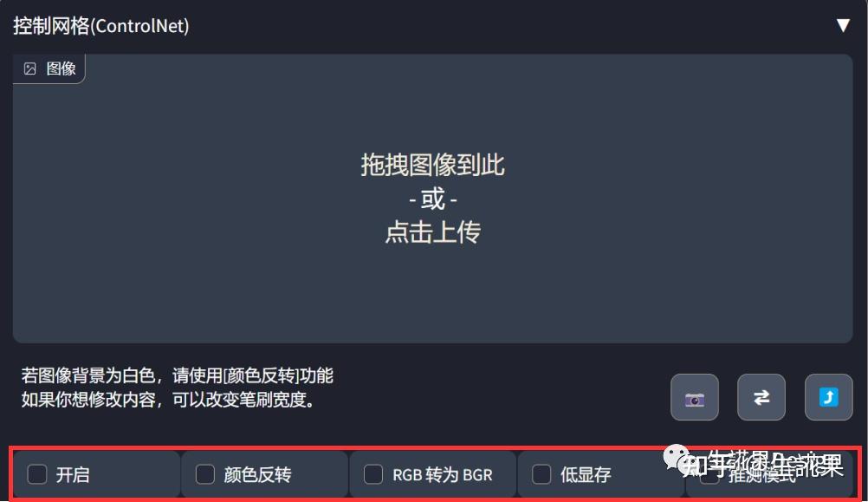
Task: Open the webcam using the camera icon
Action: coord(694,397)
